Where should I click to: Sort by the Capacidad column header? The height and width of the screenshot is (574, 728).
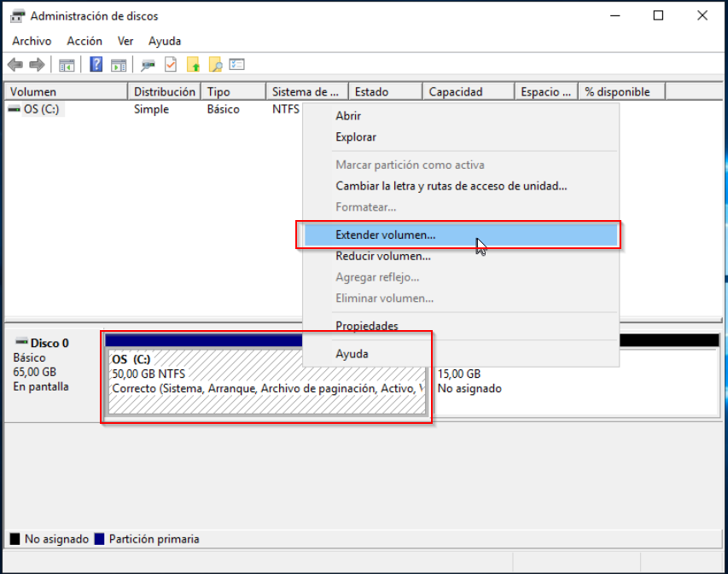point(456,92)
